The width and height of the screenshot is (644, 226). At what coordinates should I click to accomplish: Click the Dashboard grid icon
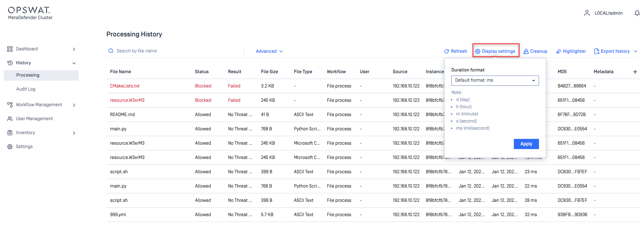(x=10, y=49)
